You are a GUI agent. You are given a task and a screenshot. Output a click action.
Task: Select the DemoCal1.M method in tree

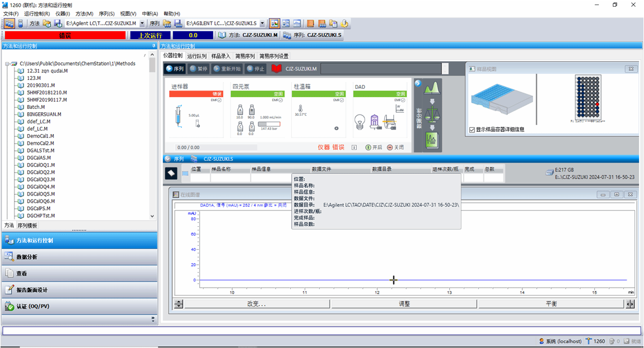(x=40, y=136)
